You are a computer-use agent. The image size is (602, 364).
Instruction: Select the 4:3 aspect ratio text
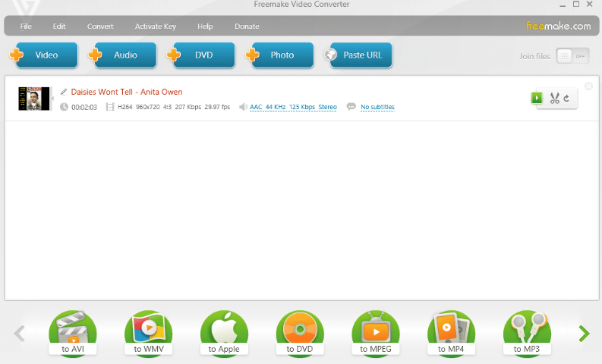point(167,107)
